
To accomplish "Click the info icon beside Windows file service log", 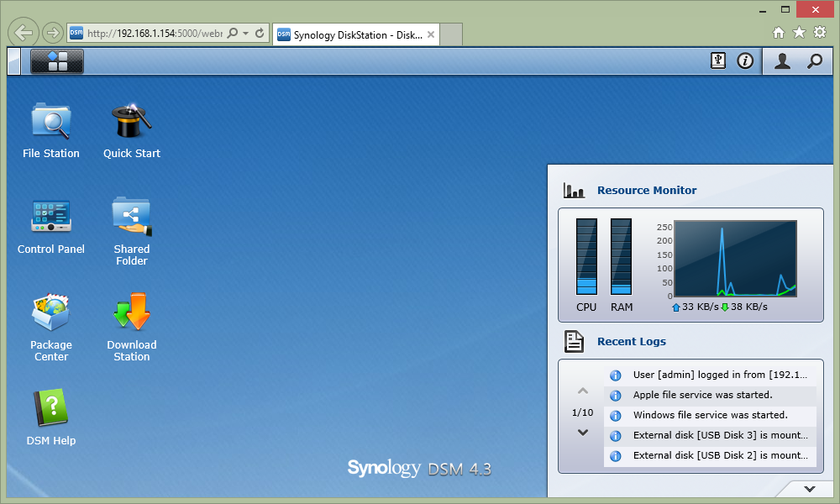I will (616, 416).
